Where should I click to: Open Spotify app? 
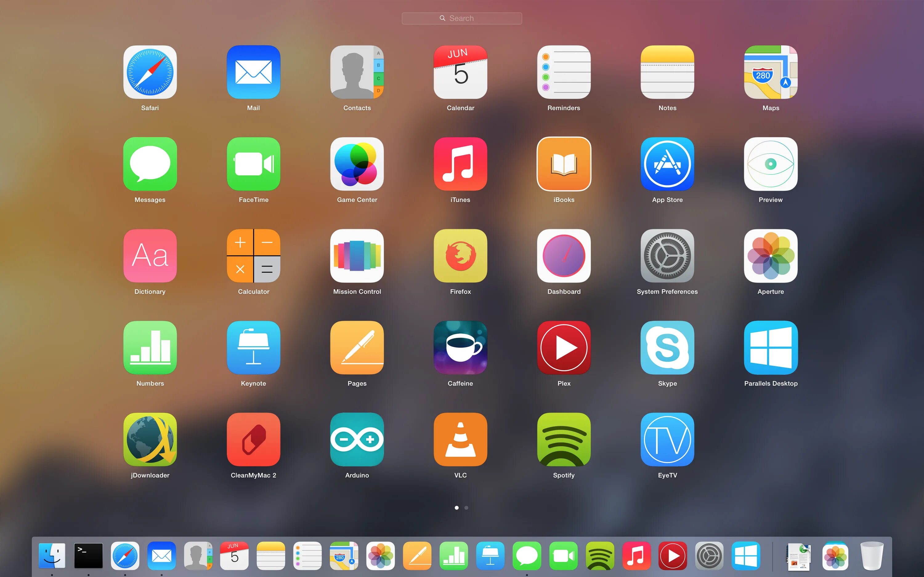(x=563, y=441)
